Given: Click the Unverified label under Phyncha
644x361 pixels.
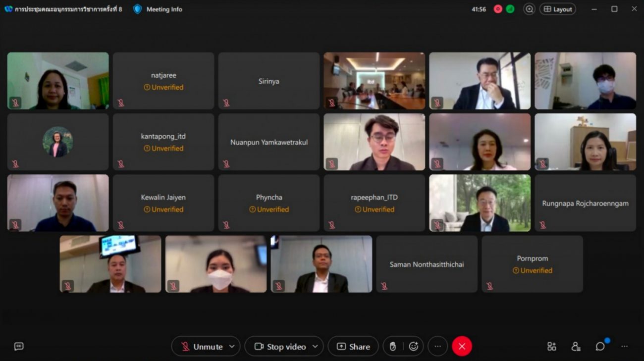Looking at the screenshot, I should [269, 209].
